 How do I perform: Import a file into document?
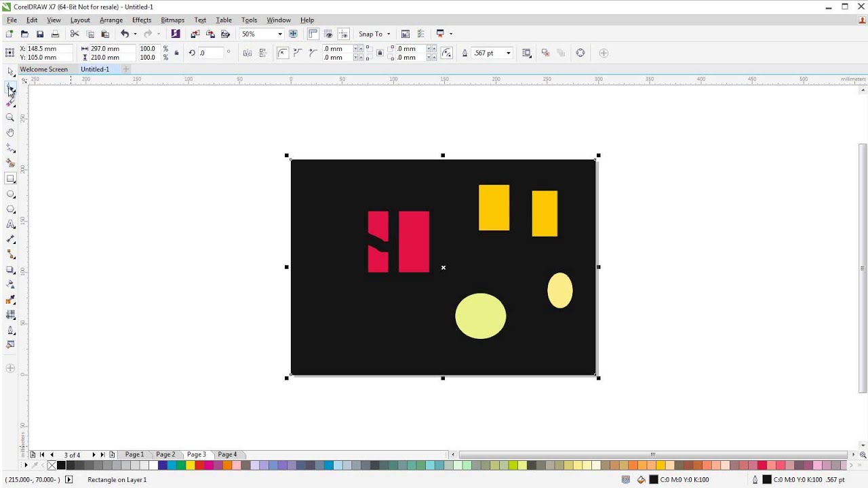click(195, 34)
